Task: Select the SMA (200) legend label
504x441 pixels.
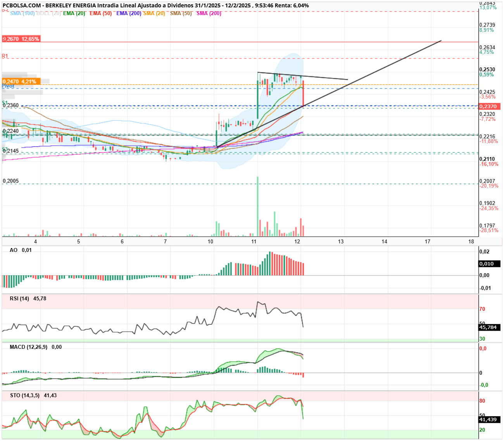Action: pos(209,14)
